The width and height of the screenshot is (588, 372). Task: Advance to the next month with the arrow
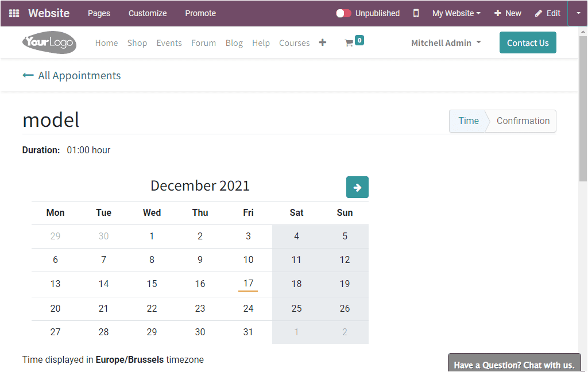click(x=357, y=187)
